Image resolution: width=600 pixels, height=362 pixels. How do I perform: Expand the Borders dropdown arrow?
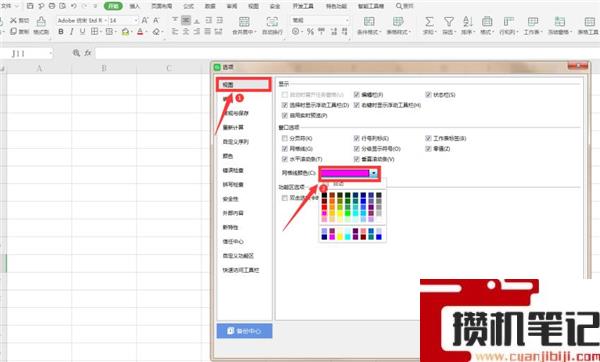[100, 33]
